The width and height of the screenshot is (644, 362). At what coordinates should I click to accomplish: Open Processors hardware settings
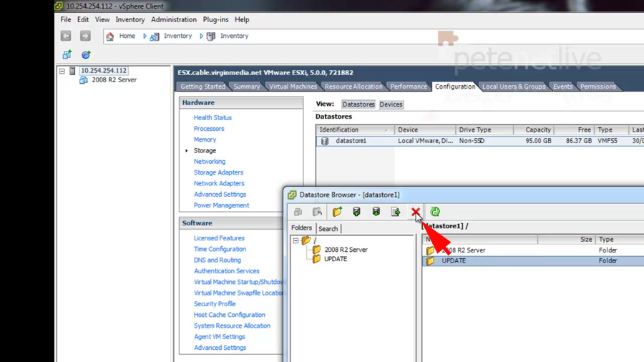(x=209, y=129)
